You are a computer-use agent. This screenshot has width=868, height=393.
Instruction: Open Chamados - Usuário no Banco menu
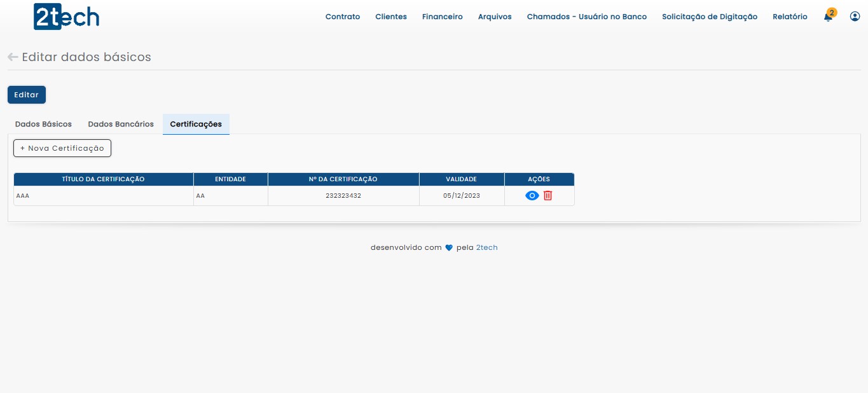pos(586,17)
